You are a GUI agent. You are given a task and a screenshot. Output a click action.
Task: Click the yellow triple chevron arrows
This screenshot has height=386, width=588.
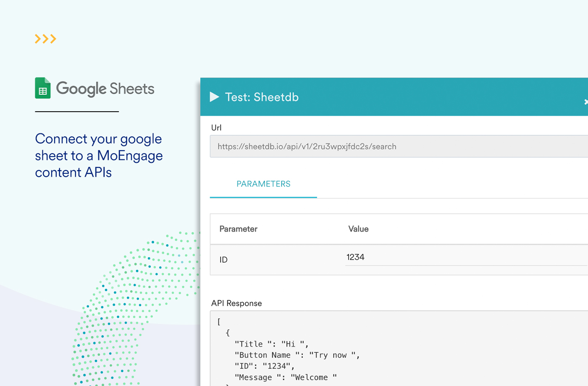pos(45,39)
